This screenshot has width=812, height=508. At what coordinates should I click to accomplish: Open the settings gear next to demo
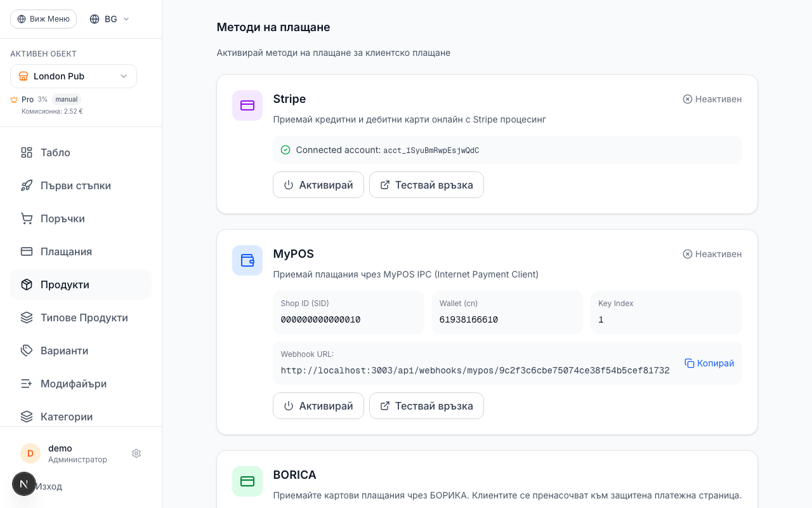pos(136,453)
